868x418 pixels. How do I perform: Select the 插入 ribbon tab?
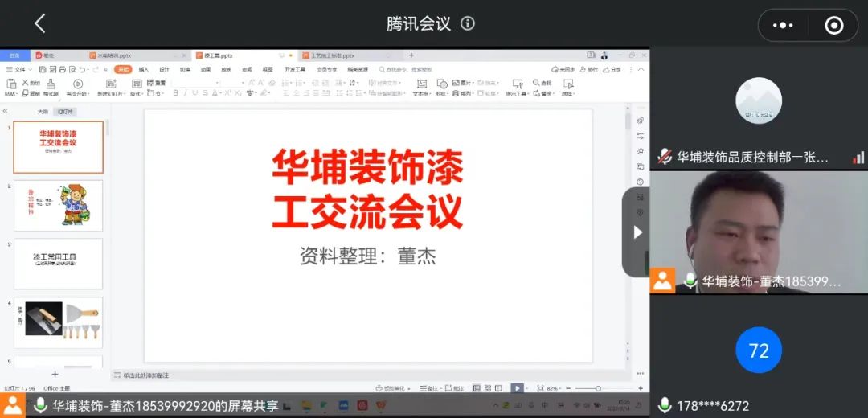(144, 70)
